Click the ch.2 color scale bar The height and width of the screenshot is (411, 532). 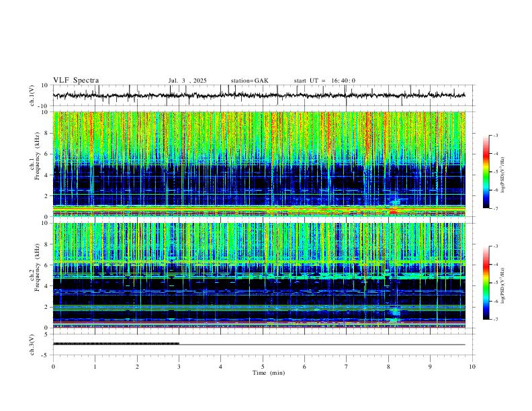pos(486,283)
